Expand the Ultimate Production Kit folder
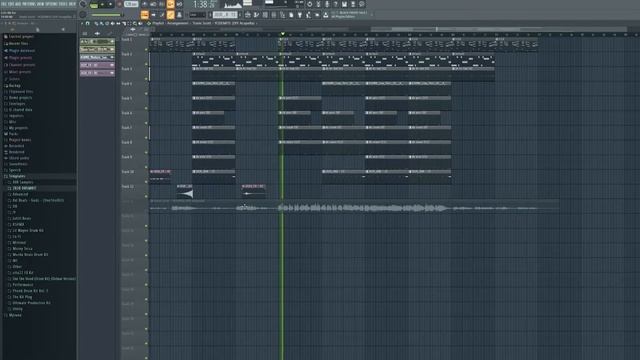Screen dimensions: 640x360 [31, 303]
